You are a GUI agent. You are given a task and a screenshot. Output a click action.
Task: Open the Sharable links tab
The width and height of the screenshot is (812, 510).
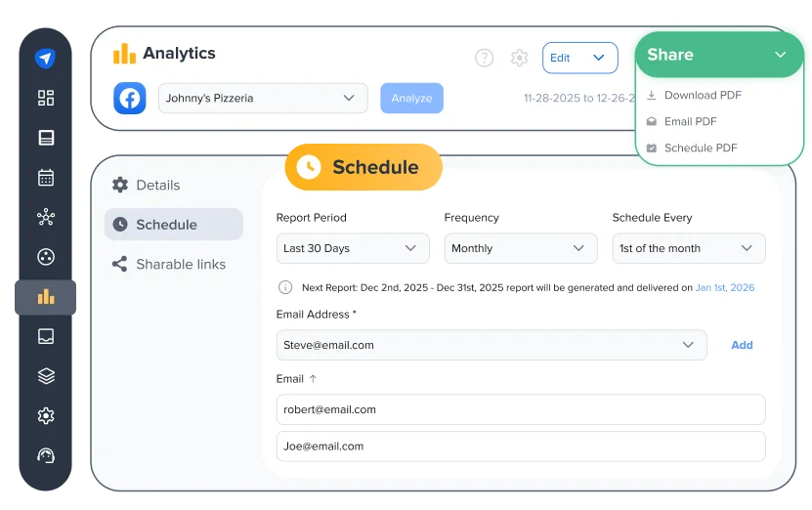(180, 265)
